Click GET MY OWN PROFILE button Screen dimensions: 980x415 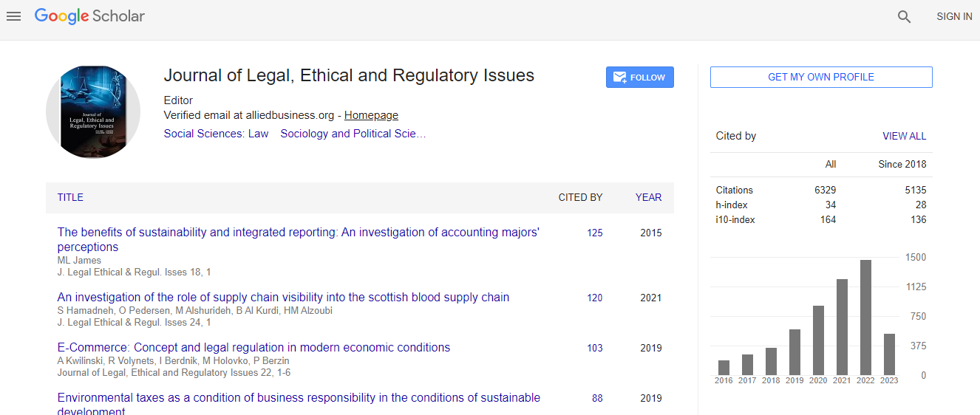821,77
